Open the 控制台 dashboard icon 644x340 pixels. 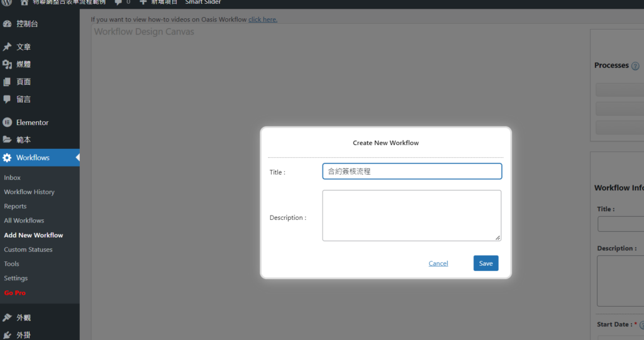(x=7, y=24)
